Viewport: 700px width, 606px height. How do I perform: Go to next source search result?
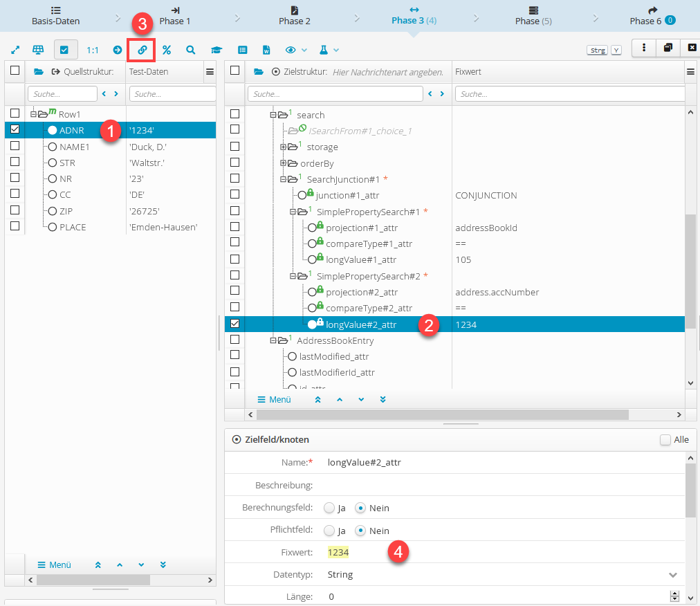tap(116, 94)
